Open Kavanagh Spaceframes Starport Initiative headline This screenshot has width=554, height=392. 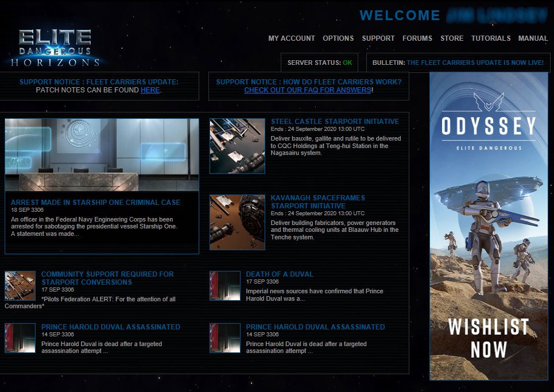[318, 201]
